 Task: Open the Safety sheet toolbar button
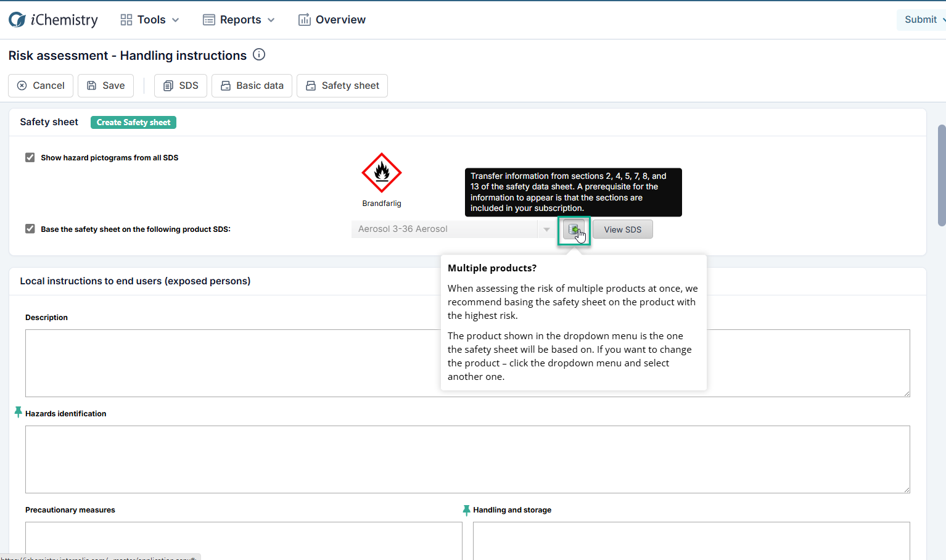pyautogui.click(x=342, y=86)
